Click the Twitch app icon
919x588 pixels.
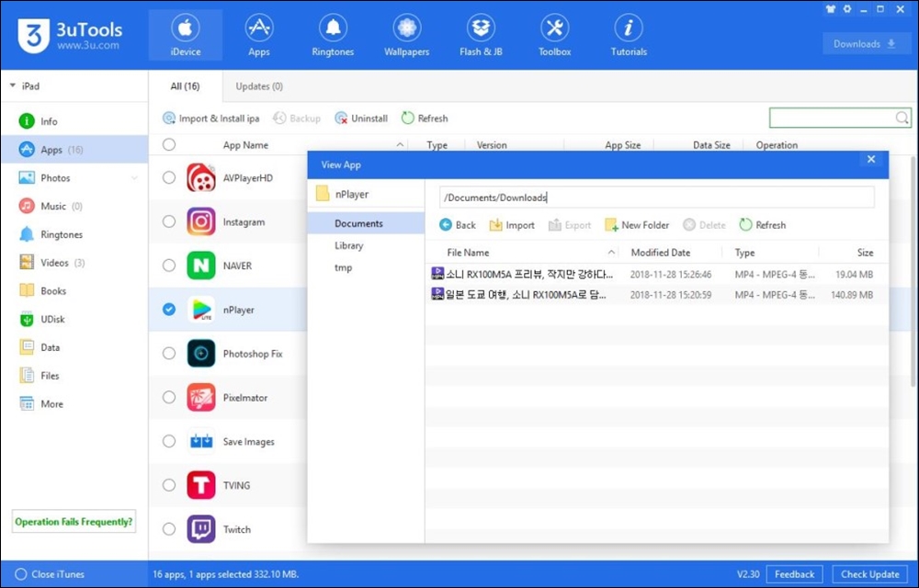pos(201,529)
